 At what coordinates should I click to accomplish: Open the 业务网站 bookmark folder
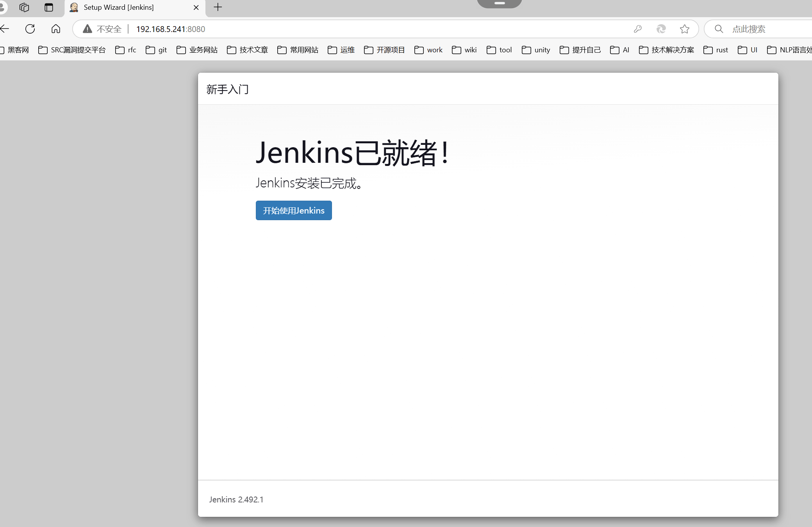pos(197,50)
